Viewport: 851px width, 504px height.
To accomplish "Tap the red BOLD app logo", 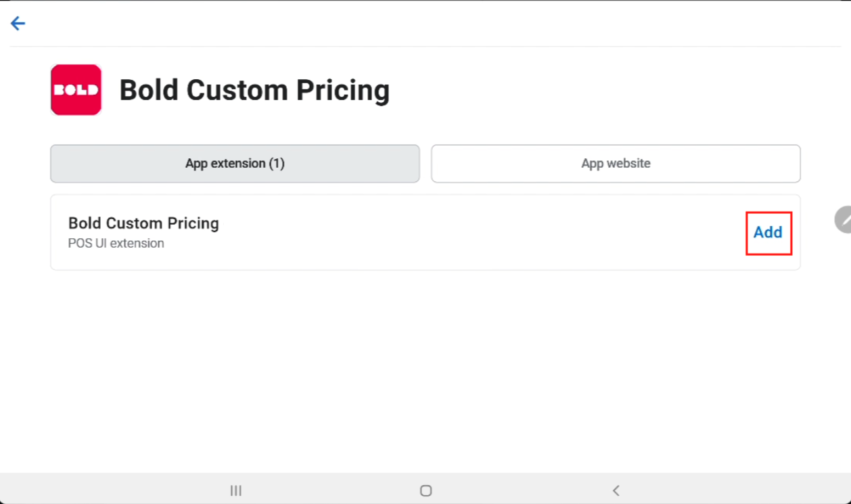I will coord(76,90).
